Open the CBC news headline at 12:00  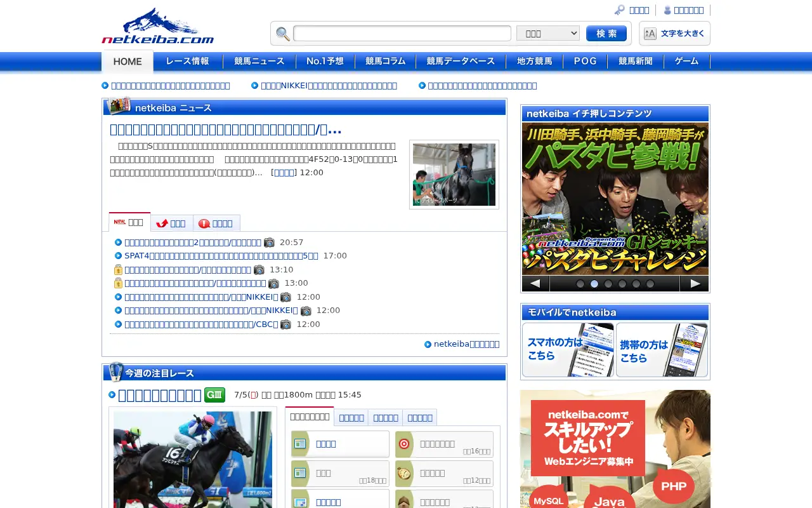pyautogui.click(x=201, y=324)
